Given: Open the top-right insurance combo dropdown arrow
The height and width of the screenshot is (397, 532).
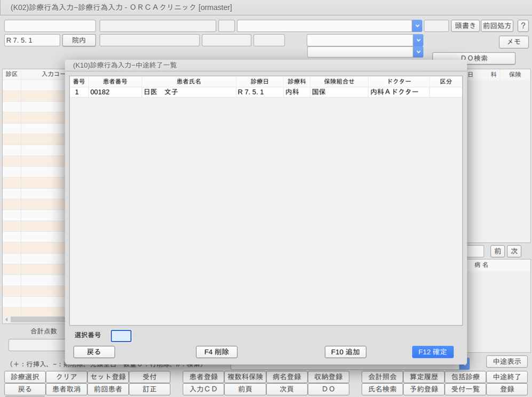Looking at the screenshot, I should point(417,26).
